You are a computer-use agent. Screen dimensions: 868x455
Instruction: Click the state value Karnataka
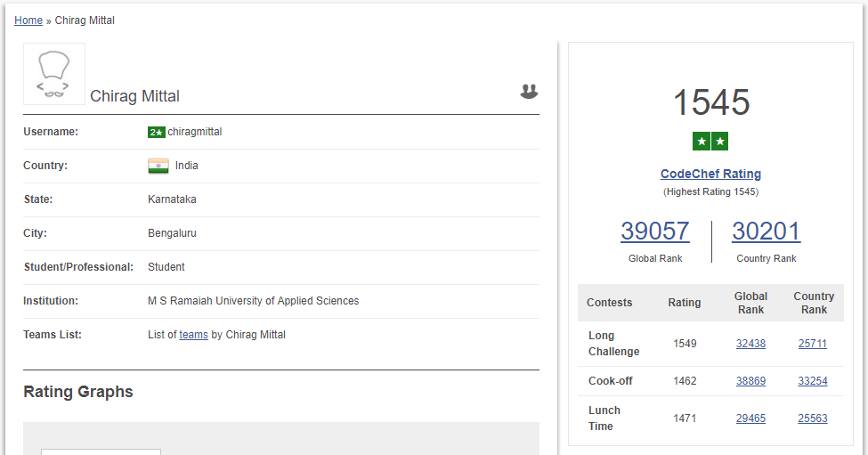click(x=172, y=199)
